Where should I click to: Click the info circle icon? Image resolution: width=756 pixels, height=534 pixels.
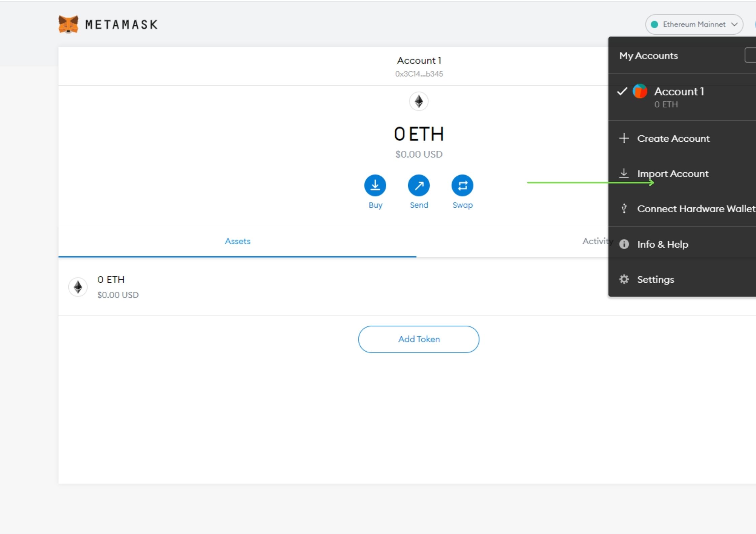[x=624, y=244]
